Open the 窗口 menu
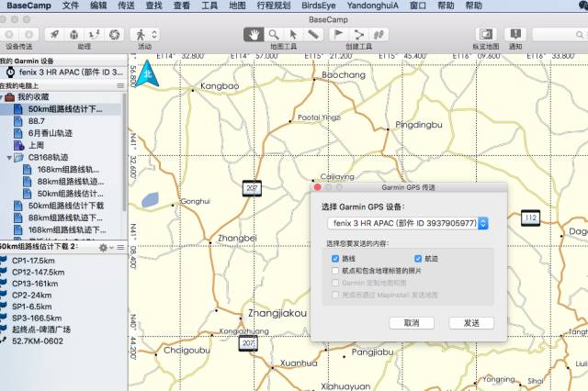Viewport: 588px width, 391px height. [x=418, y=6]
